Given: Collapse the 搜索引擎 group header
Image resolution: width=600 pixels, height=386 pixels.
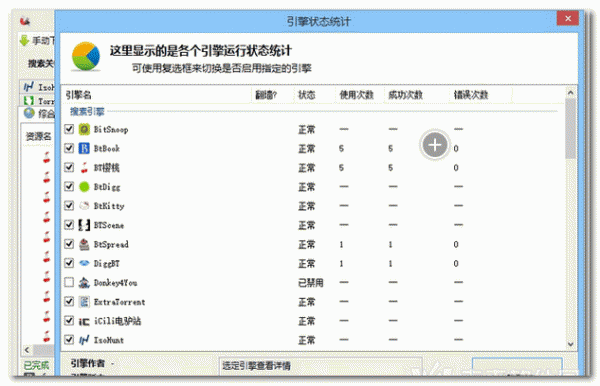Looking at the screenshot, I should [x=87, y=111].
